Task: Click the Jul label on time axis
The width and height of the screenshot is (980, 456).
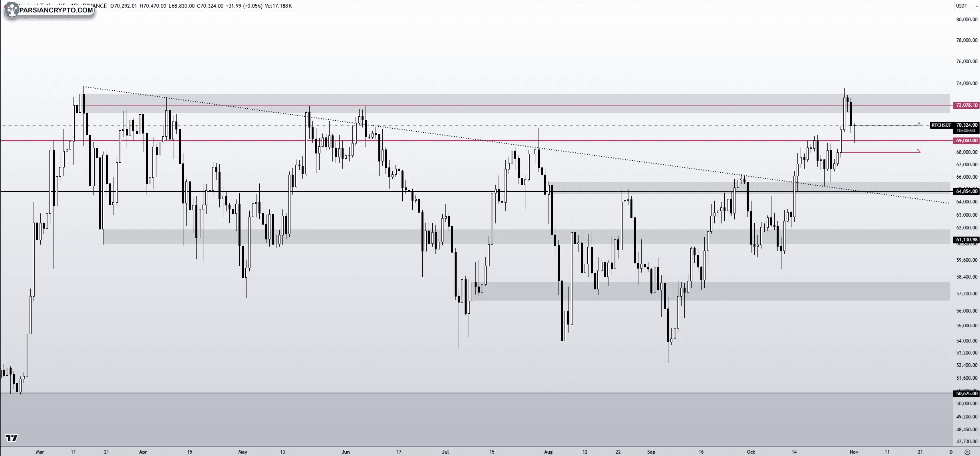Action: [445, 452]
